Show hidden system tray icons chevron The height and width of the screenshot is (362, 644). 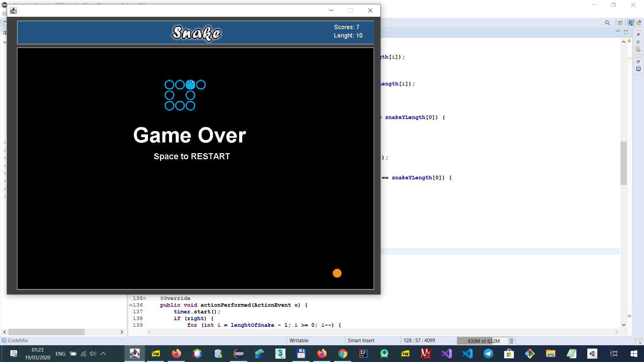pos(103,353)
